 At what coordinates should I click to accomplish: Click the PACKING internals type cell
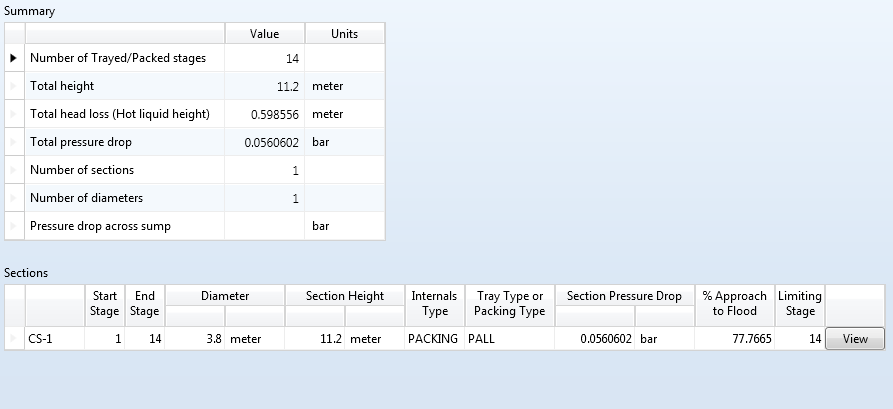(x=434, y=339)
